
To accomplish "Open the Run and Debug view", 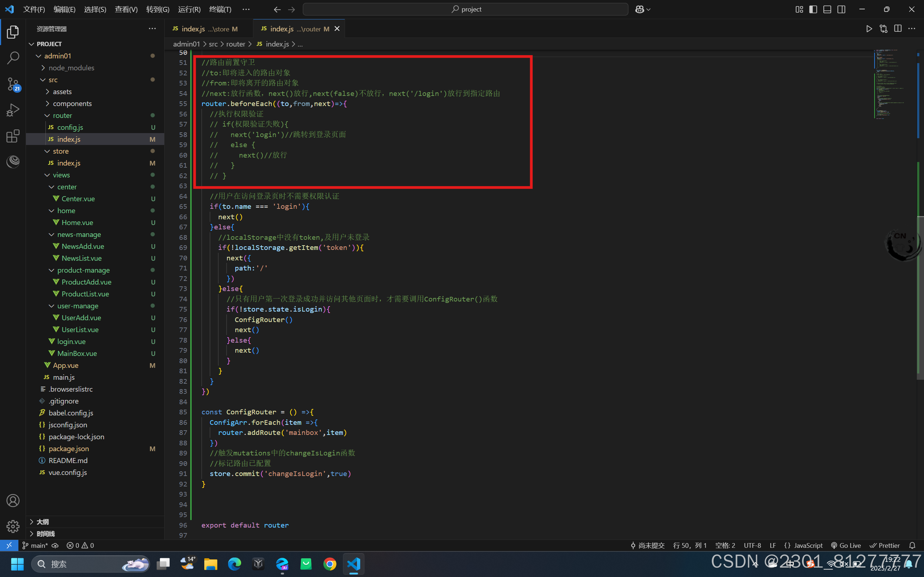I will tap(13, 110).
